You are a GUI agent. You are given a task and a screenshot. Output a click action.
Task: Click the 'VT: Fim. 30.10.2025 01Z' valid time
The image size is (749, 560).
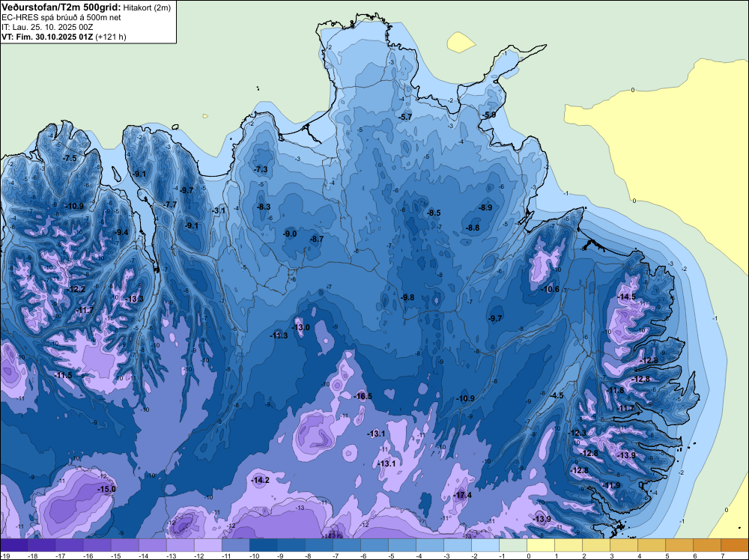click(x=47, y=37)
